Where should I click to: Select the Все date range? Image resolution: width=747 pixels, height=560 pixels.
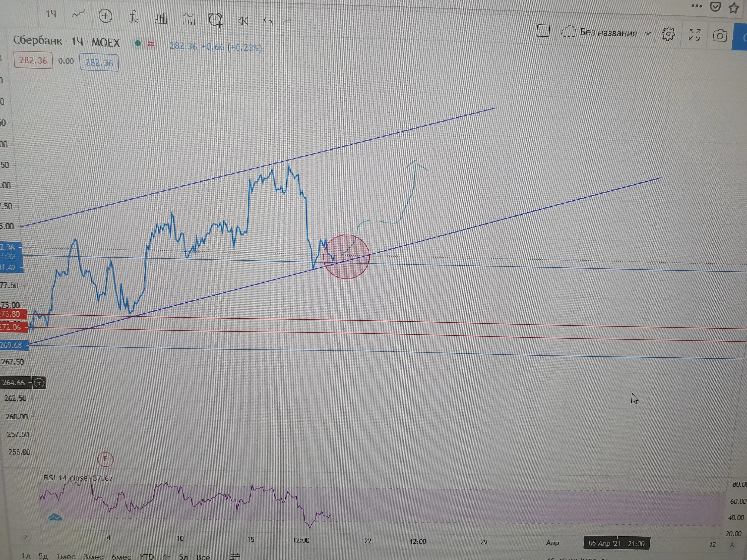(x=203, y=557)
